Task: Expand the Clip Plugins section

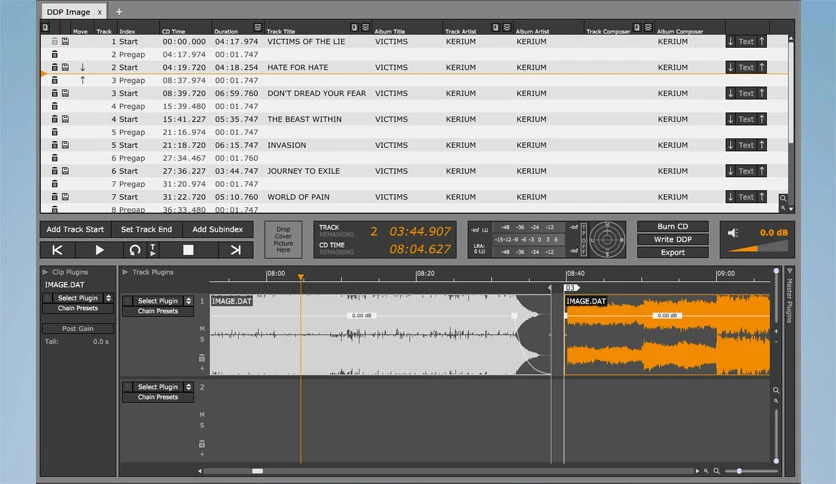Action: [45, 272]
